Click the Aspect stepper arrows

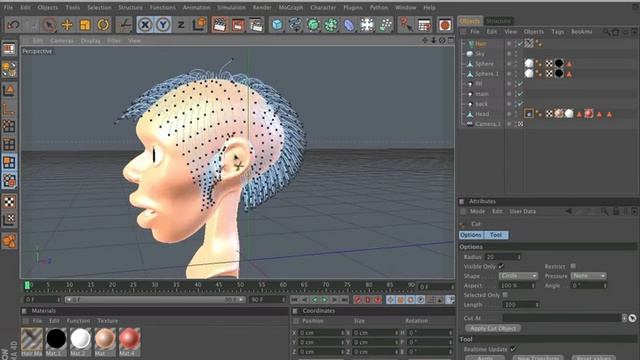coord(533,286)
